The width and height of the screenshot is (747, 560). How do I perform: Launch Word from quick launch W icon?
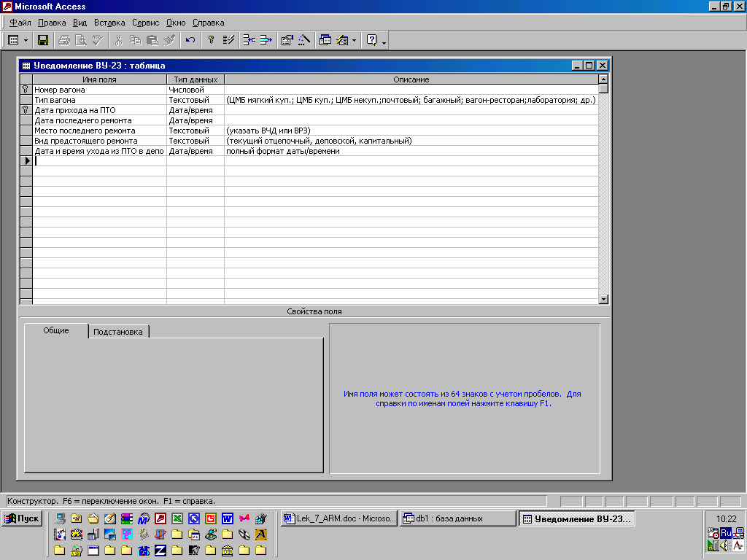coord(228,518)
